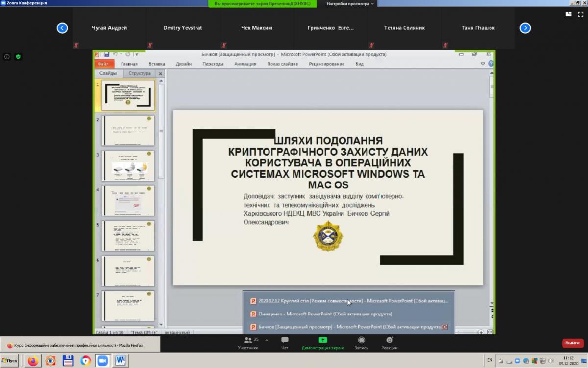Start recording with the Запись button

tap(361, 343)
